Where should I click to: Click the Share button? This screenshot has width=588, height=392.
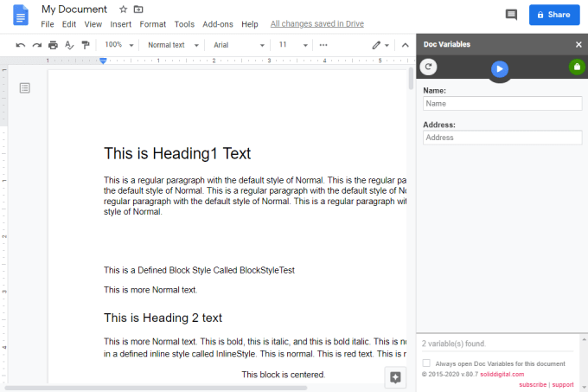click(x=554, y=15)
